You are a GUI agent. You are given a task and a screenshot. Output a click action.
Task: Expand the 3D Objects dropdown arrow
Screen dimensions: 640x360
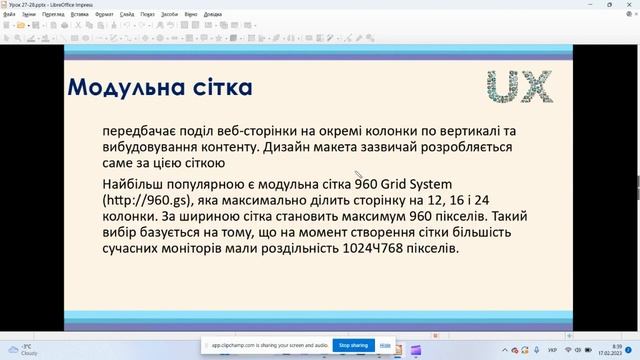240,38
